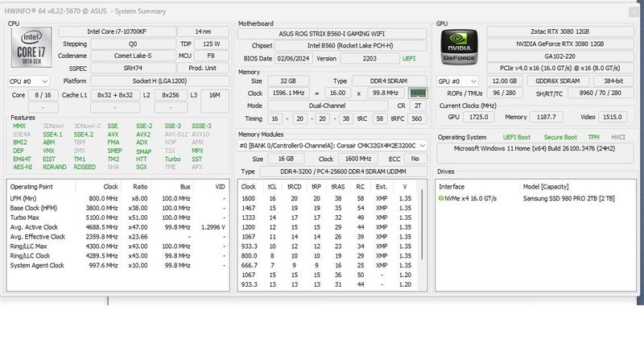Open the GPU #0 selector dropdown

pos(457,81)
